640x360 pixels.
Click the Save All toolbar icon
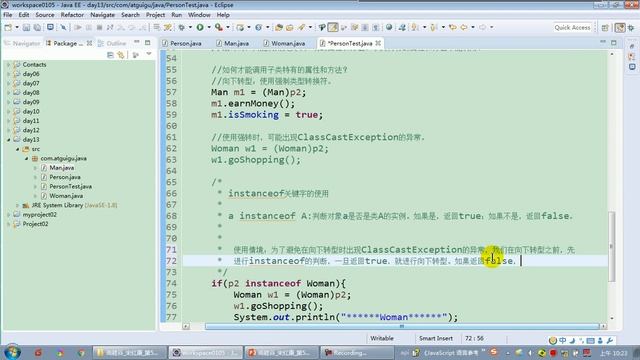coord(37,27)
